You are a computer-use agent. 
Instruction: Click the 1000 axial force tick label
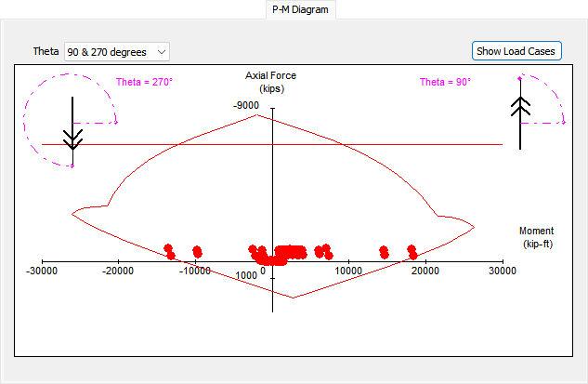(246, 276)
